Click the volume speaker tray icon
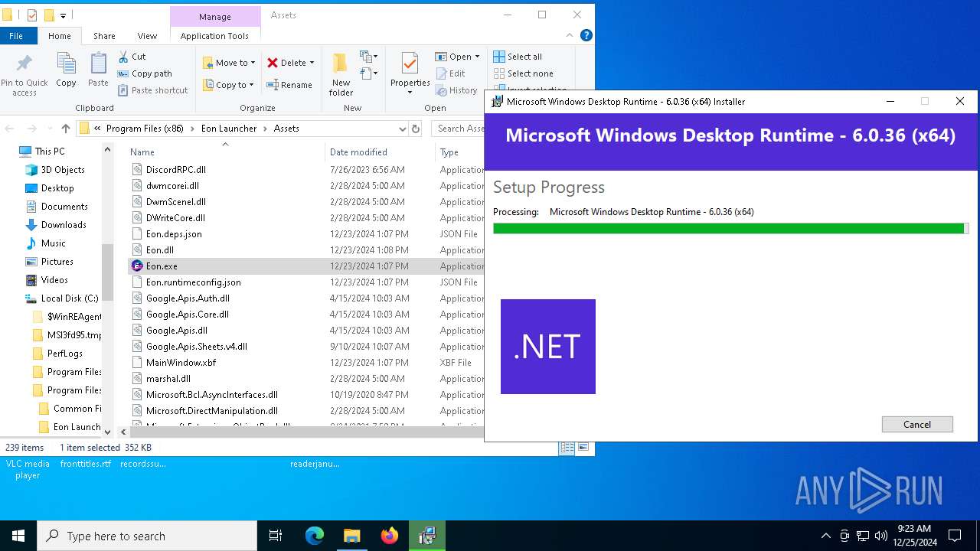The image size is (980, 551). pos(881,536)
